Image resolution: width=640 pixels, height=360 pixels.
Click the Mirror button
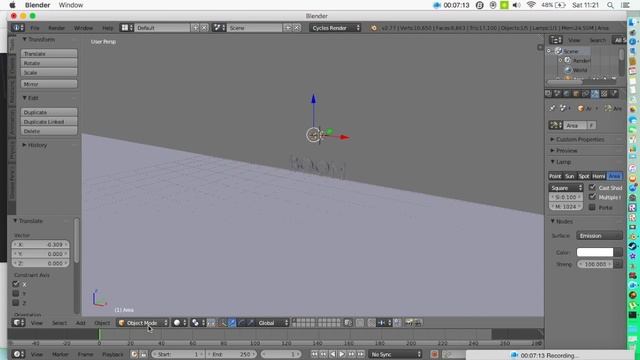49,84
